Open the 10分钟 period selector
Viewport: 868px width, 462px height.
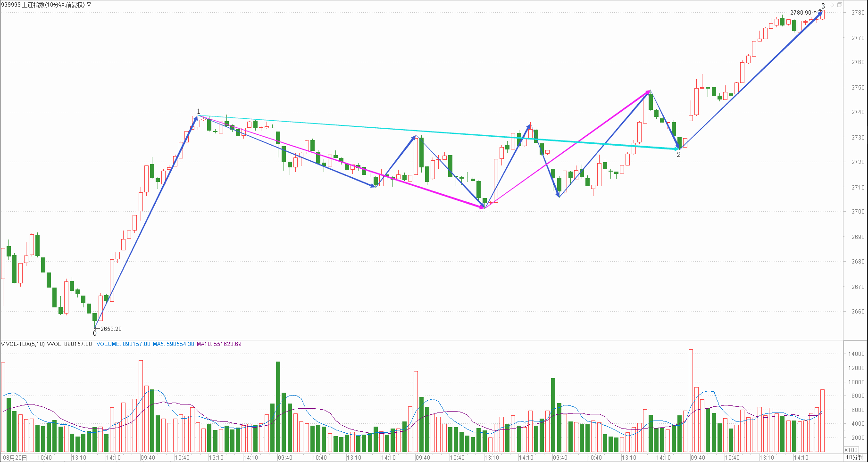coord(854,457)
